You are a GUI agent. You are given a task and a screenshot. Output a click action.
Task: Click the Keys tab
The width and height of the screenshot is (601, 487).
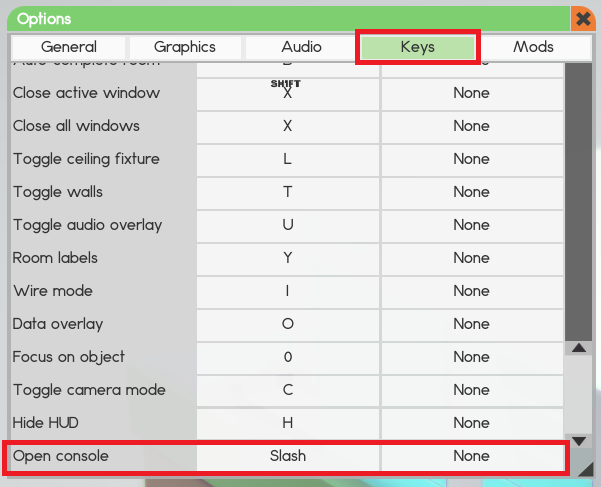click(x=417, y=47)
